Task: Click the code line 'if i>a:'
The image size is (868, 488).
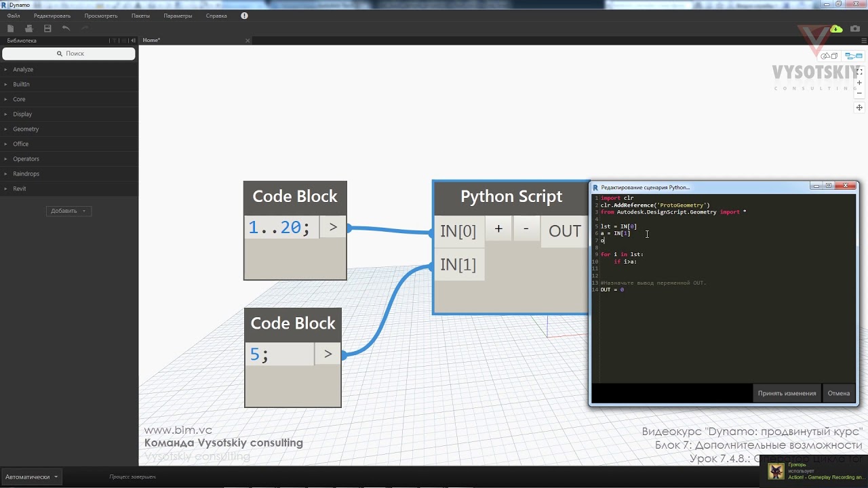Action: pyautogui.click(x=625, y=262)
